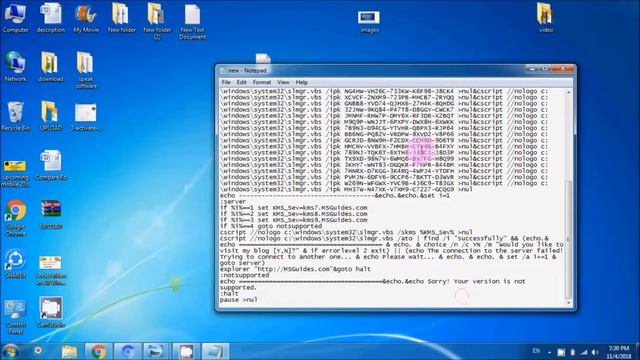Select the Compare Ro document icon
640x360 pixels.
[51, 165]
